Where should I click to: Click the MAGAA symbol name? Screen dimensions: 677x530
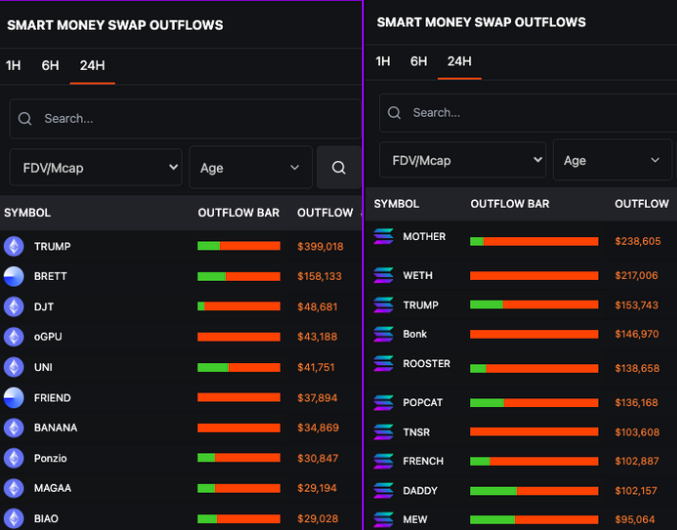tap(53, 488)
